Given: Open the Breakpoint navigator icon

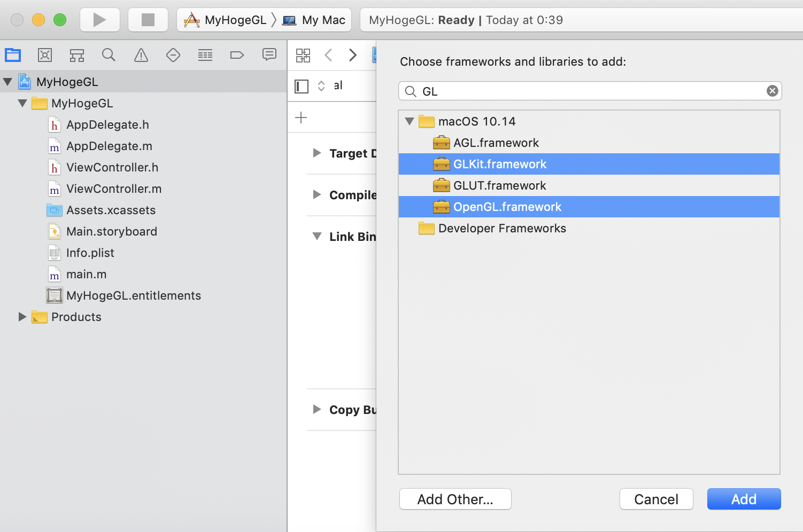Looking at the screenshot, I should coord(237,54).
